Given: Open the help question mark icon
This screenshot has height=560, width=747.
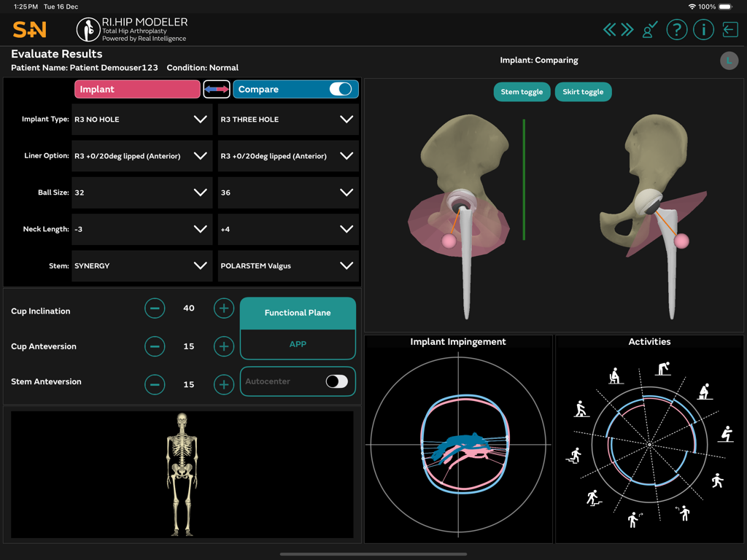Looking at the screenshot, I should 676,29.
